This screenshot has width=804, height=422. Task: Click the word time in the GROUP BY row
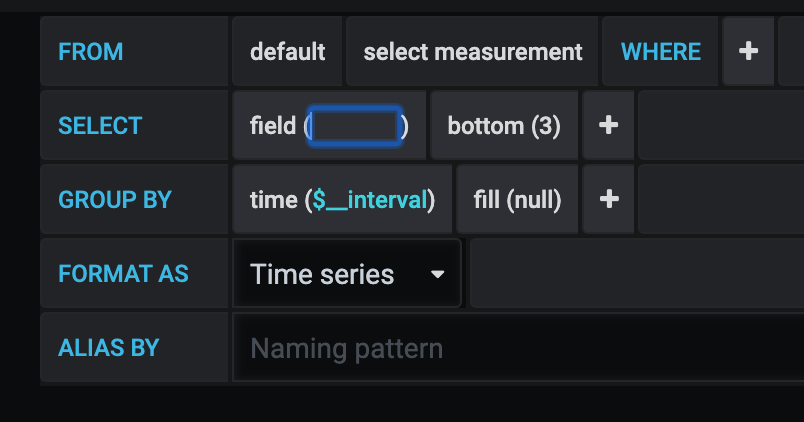click(273, 199)
